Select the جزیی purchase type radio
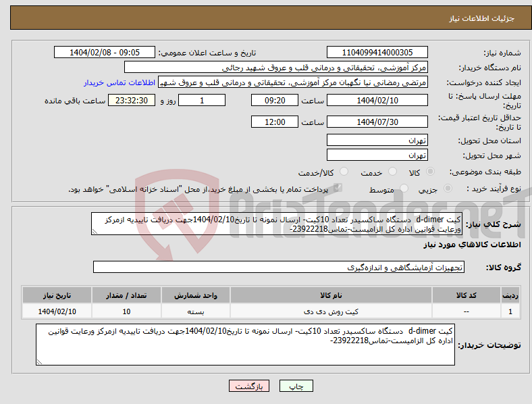 tap(448, 188)
